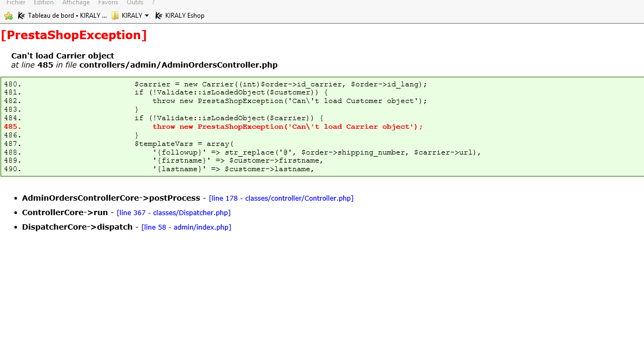Click highlighted red line 485 throw statement
This screenshot has width=644, height=338.
click(288, 127)
